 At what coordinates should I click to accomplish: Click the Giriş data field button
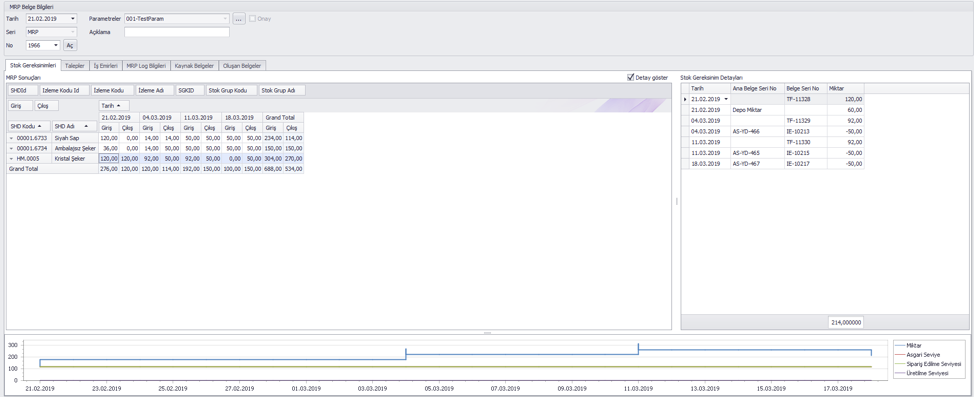coord(20,106)
